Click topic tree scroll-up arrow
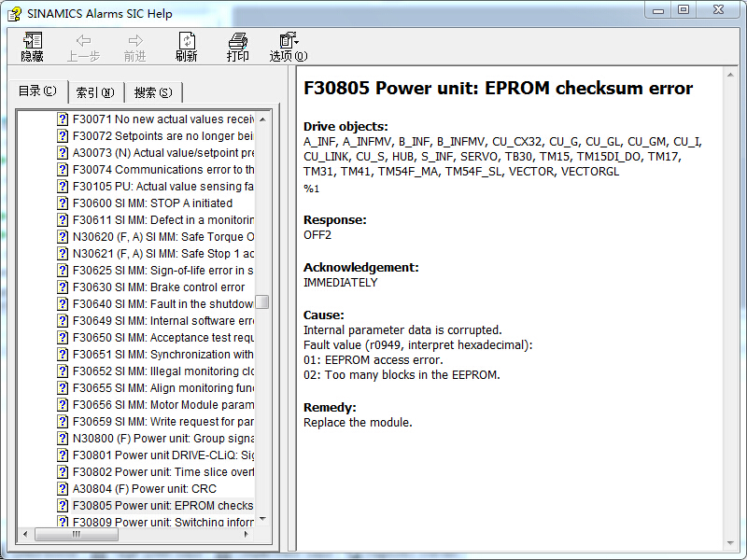The height and width of the screenshot is (560, 747). (262, 119)
